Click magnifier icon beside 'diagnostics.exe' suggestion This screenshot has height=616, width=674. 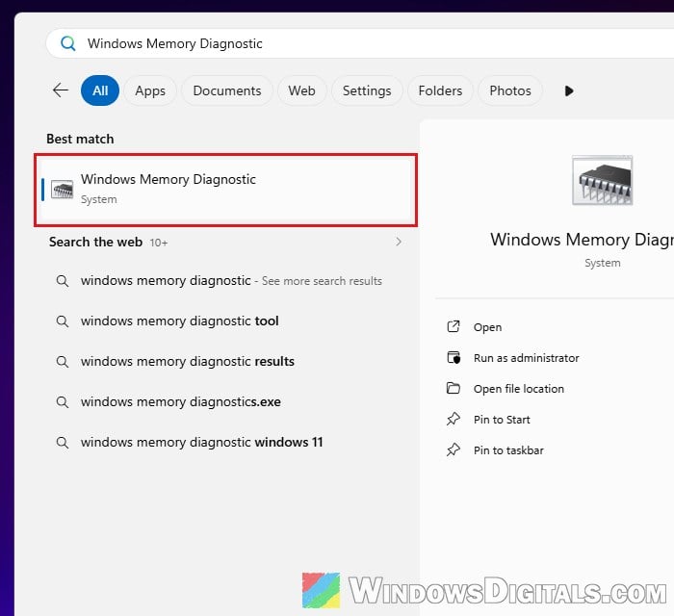coord(63,402)
